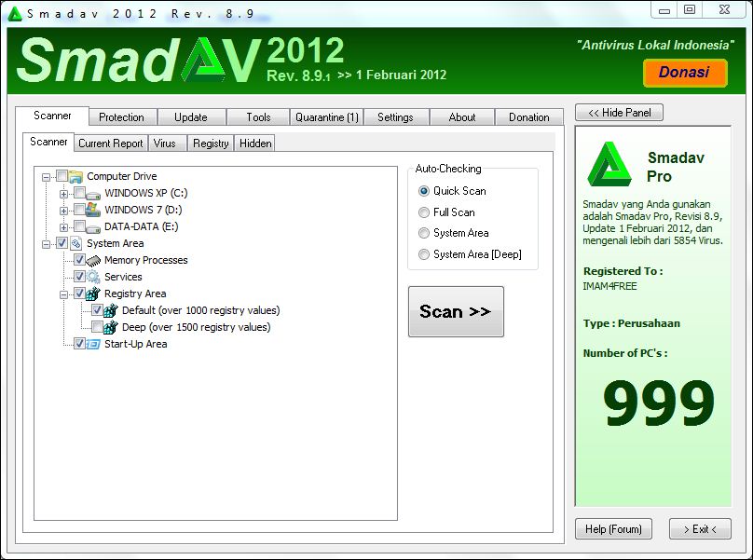753x560 pixels.
Task: Click the Default registry values icon
Action: 111,310
